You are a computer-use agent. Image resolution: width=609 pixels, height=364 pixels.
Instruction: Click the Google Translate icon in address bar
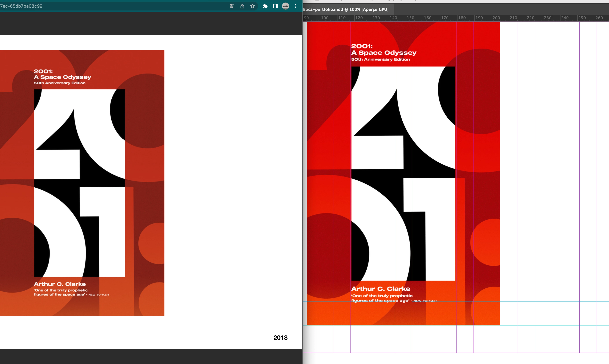[x=232, y=6]
